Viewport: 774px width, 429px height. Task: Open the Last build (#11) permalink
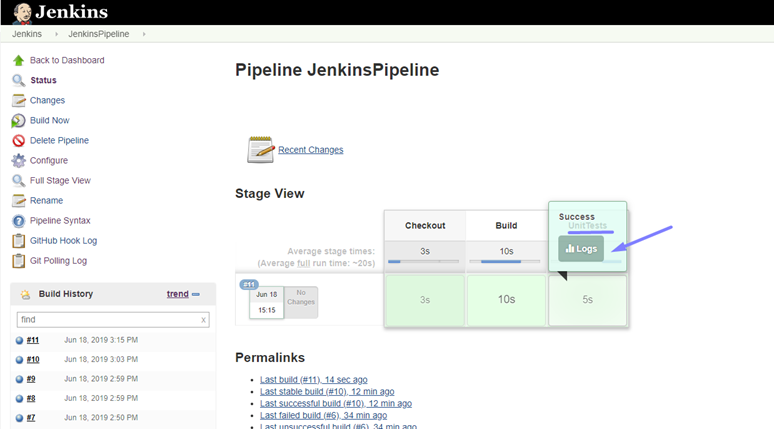pyautogui.click(x=313, y=380)
